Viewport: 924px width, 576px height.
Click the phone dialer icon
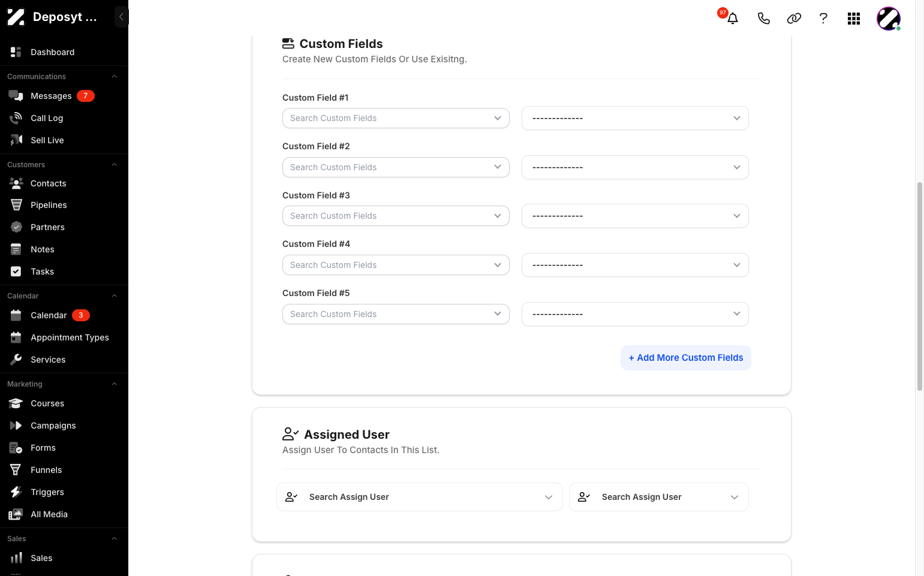pos(763,19)
